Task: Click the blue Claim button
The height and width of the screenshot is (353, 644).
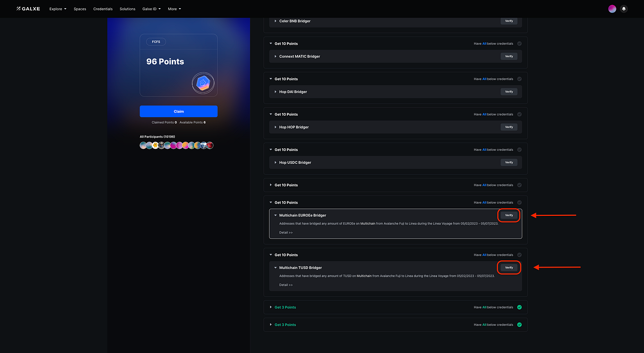Action: pyautogui.click(x=178, y=111)
